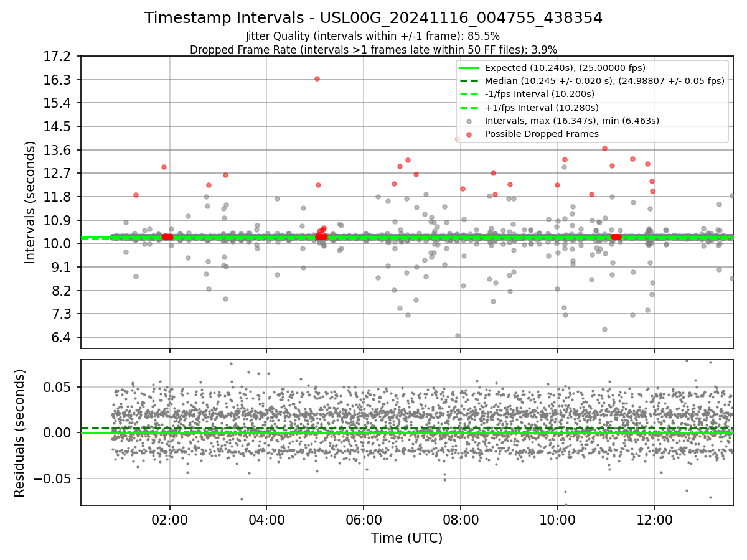Click legend entry 'Intervals, max (16.347s), min (6.463s)'
This screenshot has height=560, width=747.
coord(571,121)
